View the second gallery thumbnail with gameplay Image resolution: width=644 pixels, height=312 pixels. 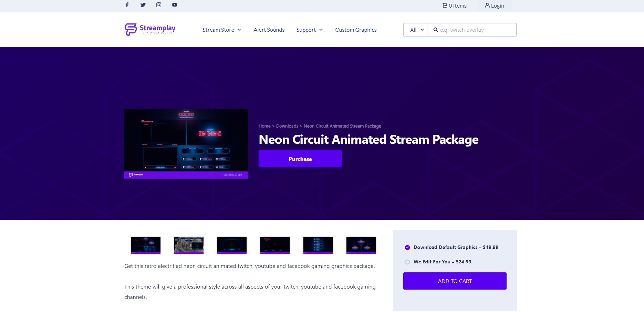(189, 245)
